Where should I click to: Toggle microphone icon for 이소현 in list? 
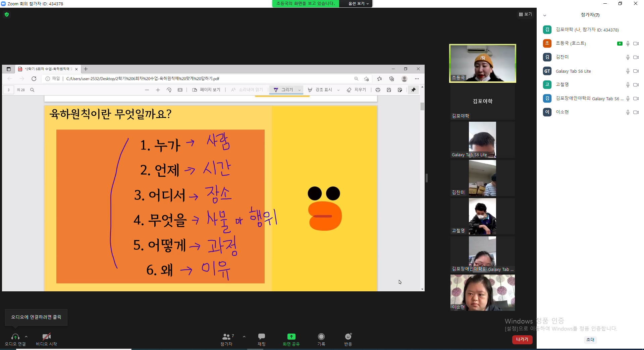[628, 112]
